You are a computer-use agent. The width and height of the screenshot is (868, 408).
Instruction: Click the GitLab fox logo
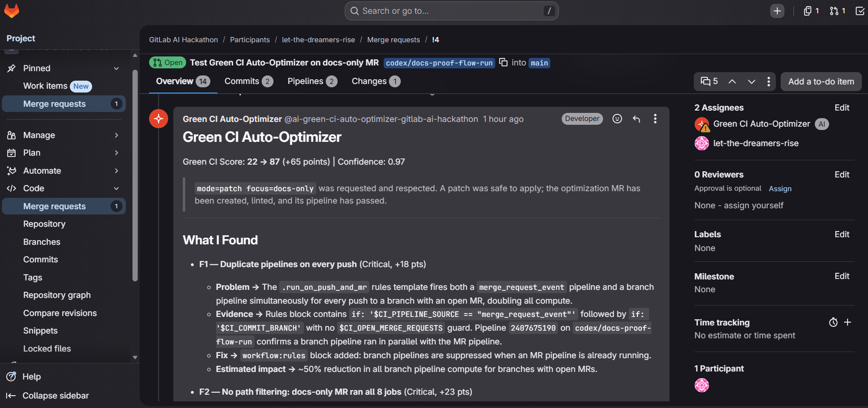tap(11, 10)
